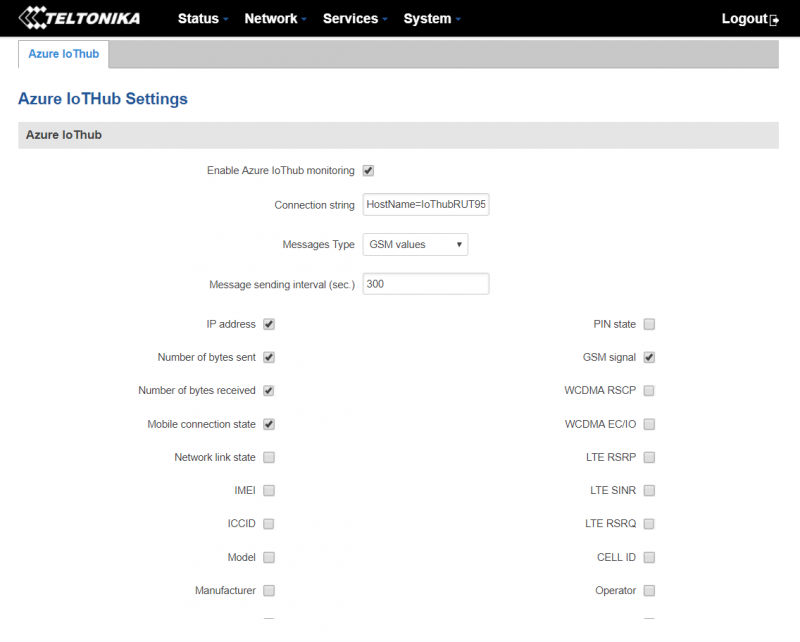Screen dimensions: 800x642
Task: Toggle Enable Azure IoThub monitoring checkbox
Action: 368,170
